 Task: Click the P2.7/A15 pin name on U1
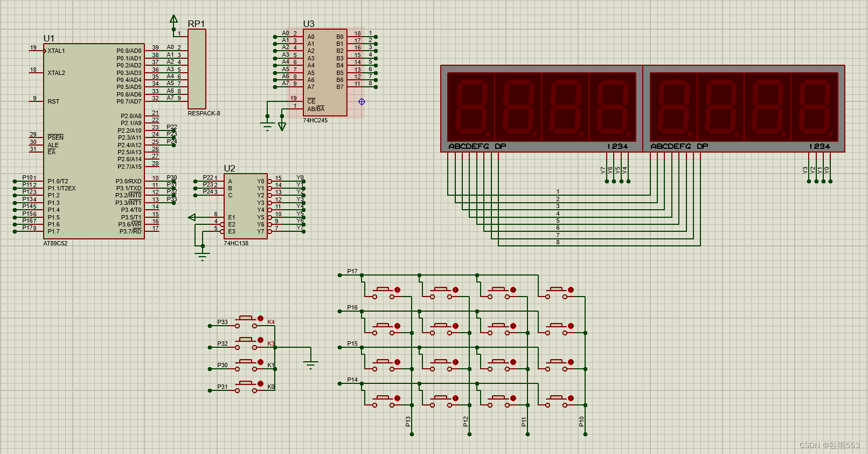pos(129,167)
